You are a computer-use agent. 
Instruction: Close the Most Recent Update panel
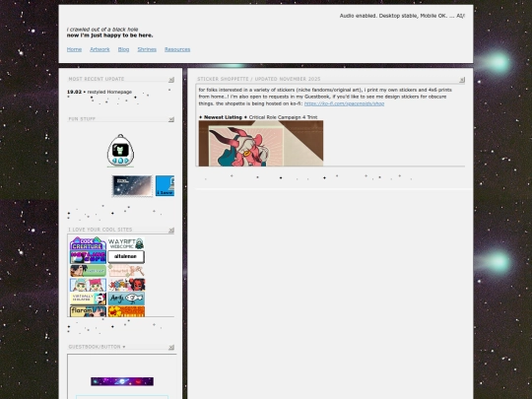(171, 80)
